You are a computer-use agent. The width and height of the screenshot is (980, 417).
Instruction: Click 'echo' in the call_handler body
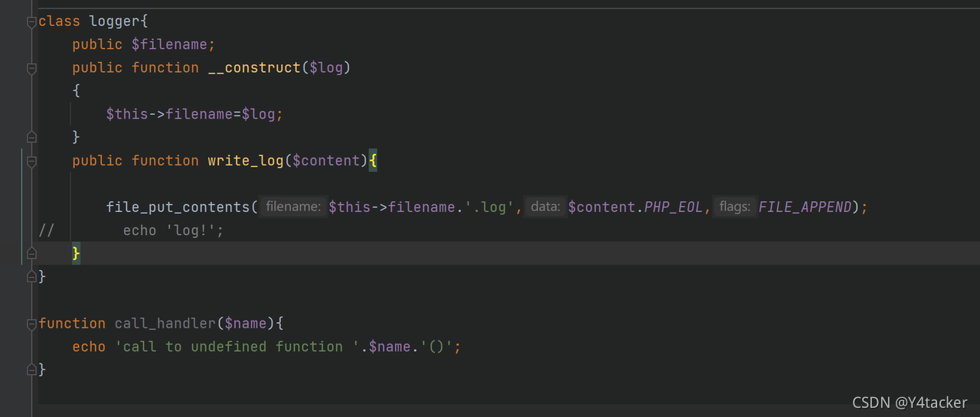(89, 347)
